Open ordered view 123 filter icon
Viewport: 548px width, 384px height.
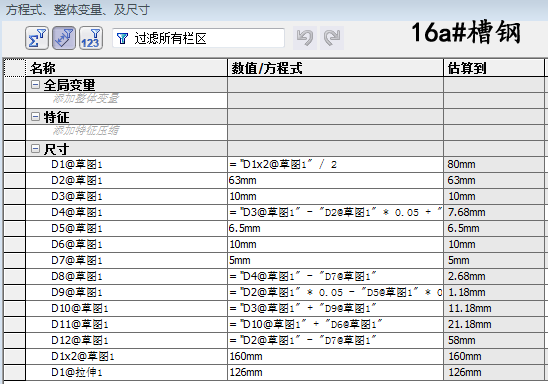91,38
